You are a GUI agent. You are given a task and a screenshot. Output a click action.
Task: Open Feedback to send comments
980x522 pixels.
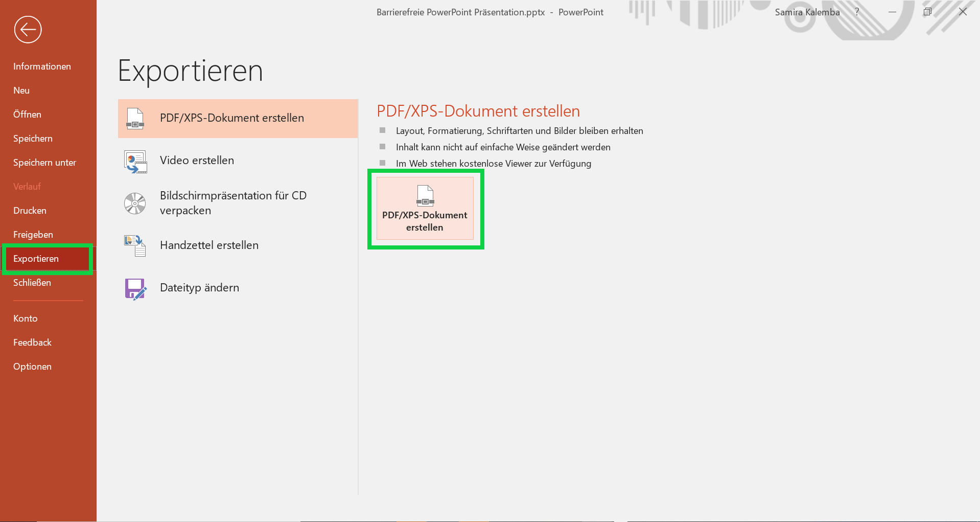[x=32, y=342]
